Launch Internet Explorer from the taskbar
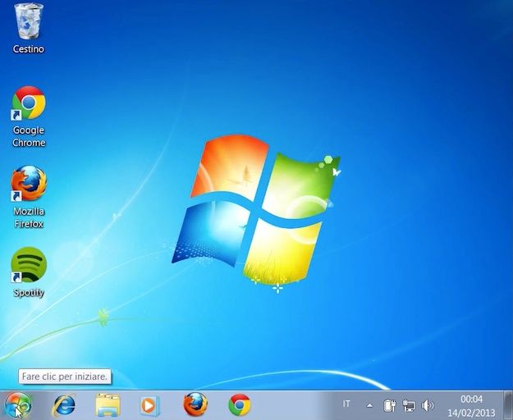The image size is (513, 420). [64, 405]
